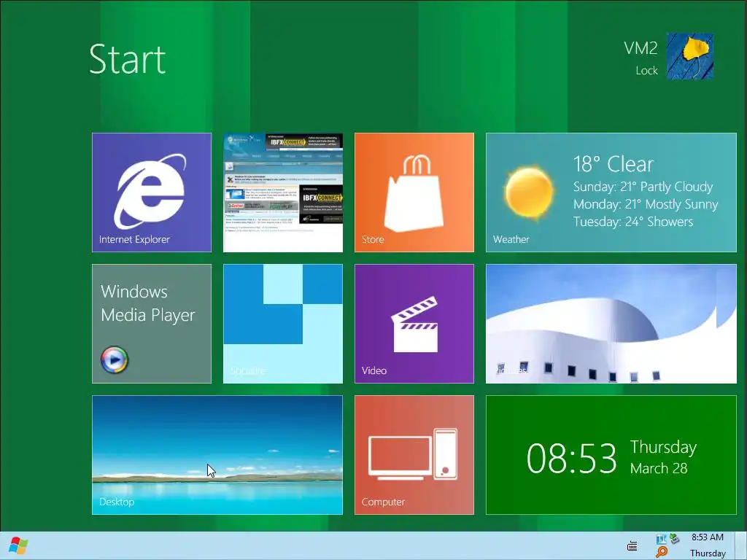The width and height of the screenshot is (747, 560).
Task: Click the Show desktop strip on taskbar
Action: [x=741, y=545]
